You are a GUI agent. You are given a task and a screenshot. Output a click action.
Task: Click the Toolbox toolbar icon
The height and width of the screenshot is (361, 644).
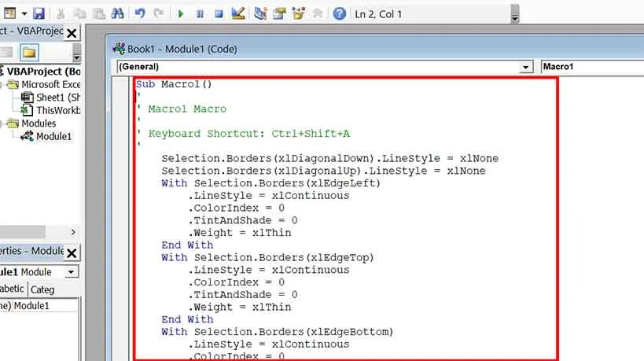[318, 13]
